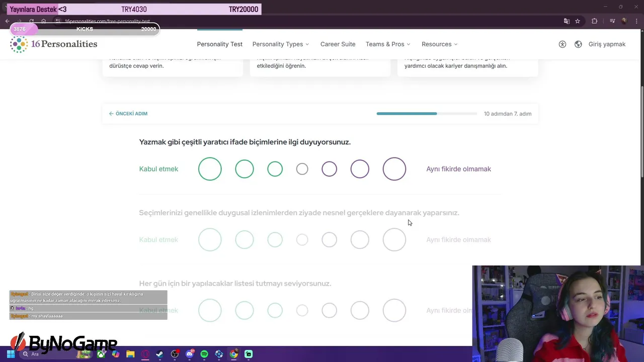Open the Career Suite menu item

(338, 44)
